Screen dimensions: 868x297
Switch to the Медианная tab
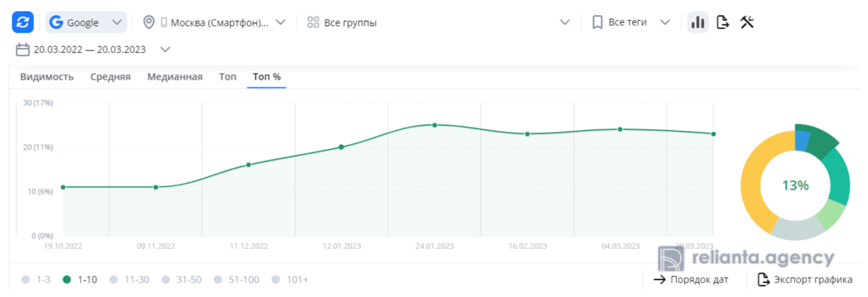(x=175, y=77)
